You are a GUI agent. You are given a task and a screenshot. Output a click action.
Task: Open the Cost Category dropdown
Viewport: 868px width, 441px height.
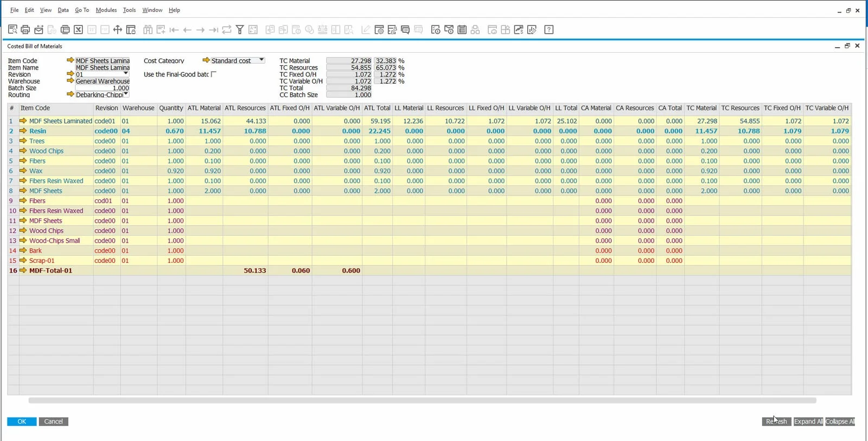pyautogui.click(x=261, y=60)
